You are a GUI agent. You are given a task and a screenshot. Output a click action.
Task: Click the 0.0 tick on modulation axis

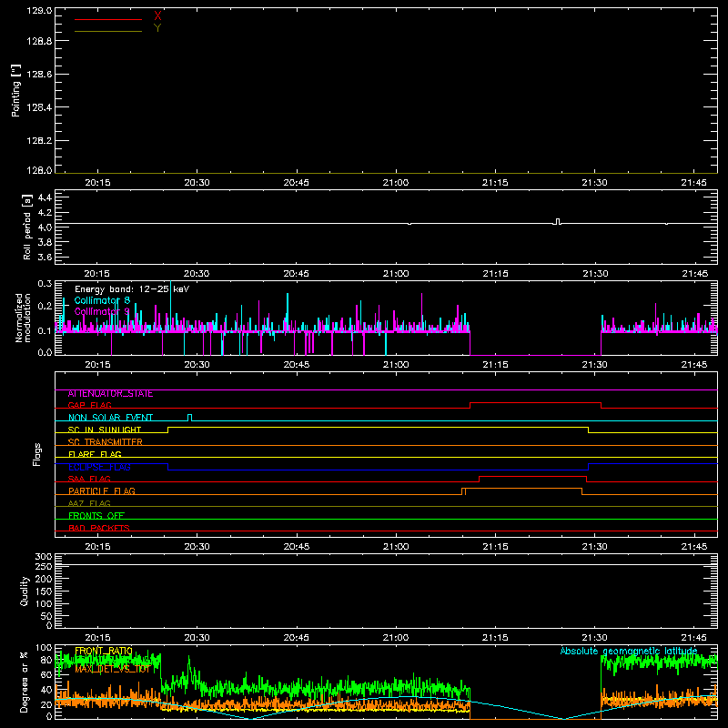[45, 352]
